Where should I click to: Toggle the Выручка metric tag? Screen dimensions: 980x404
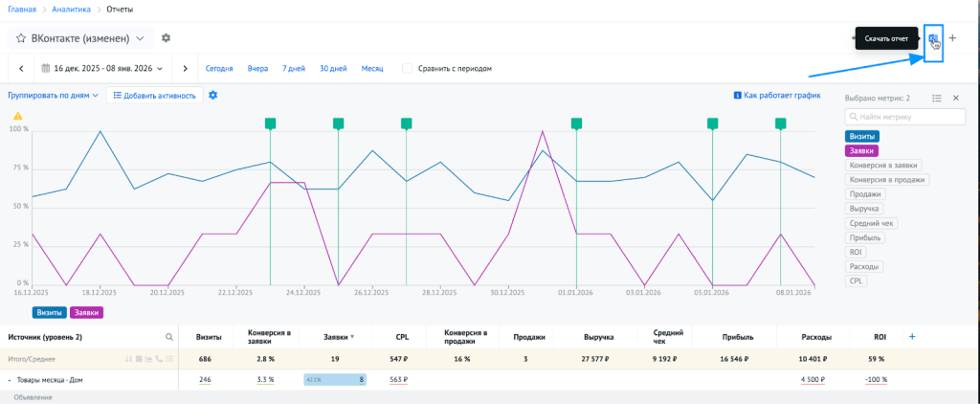point(864,208)
